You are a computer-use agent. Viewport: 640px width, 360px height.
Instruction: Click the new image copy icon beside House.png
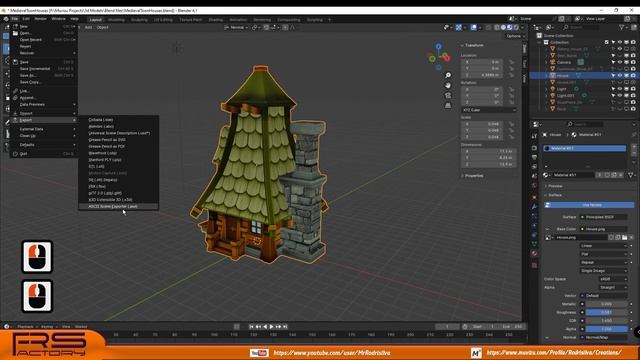click(618, 238)
